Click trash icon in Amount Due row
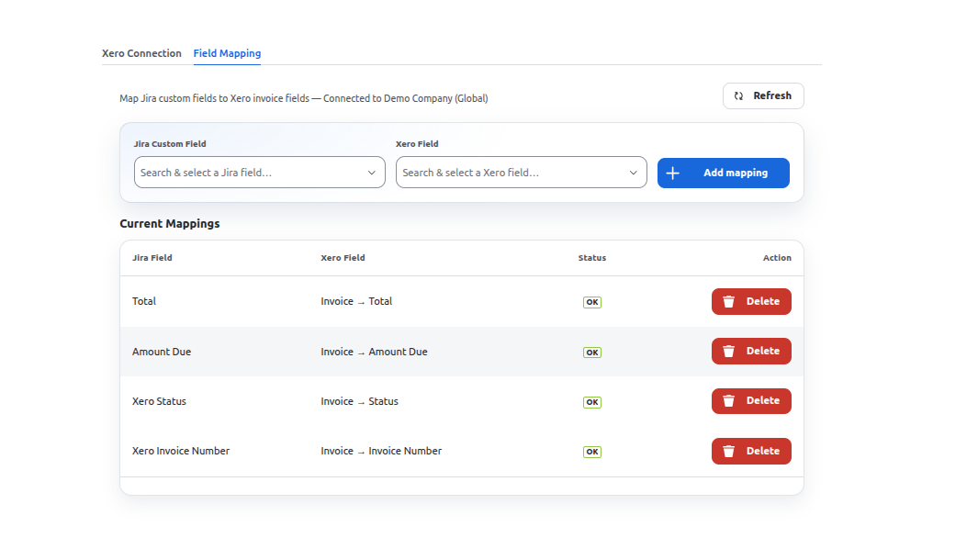Screen dimensions: 978x560 tap(728, 352)
